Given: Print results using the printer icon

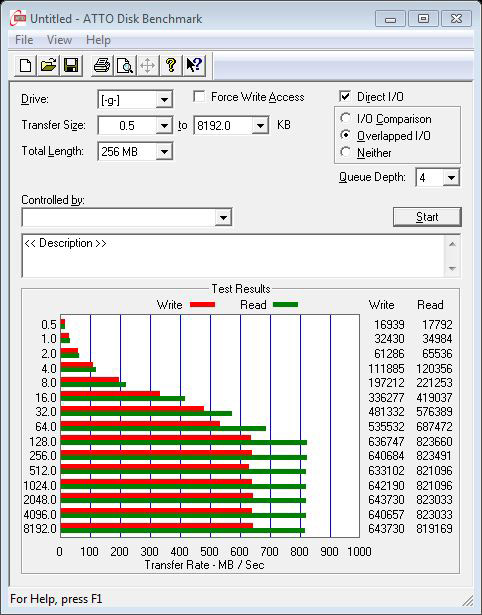Looking at the screenshot, I should tap(102, 65).
